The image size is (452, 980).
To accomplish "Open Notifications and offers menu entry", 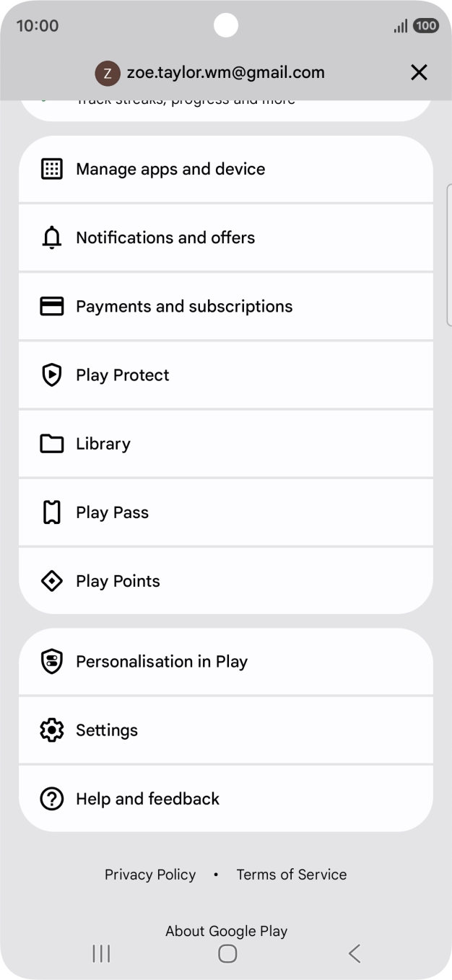I will pos(226,237).
